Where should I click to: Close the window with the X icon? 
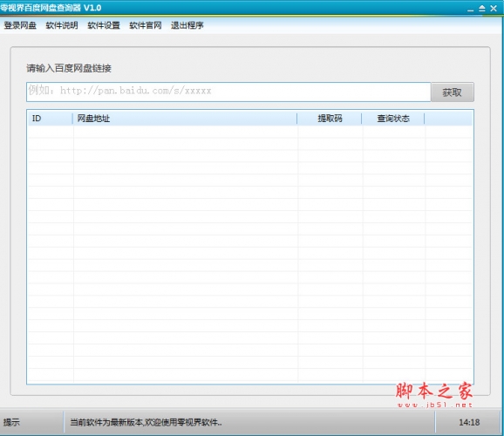(494, 9)
